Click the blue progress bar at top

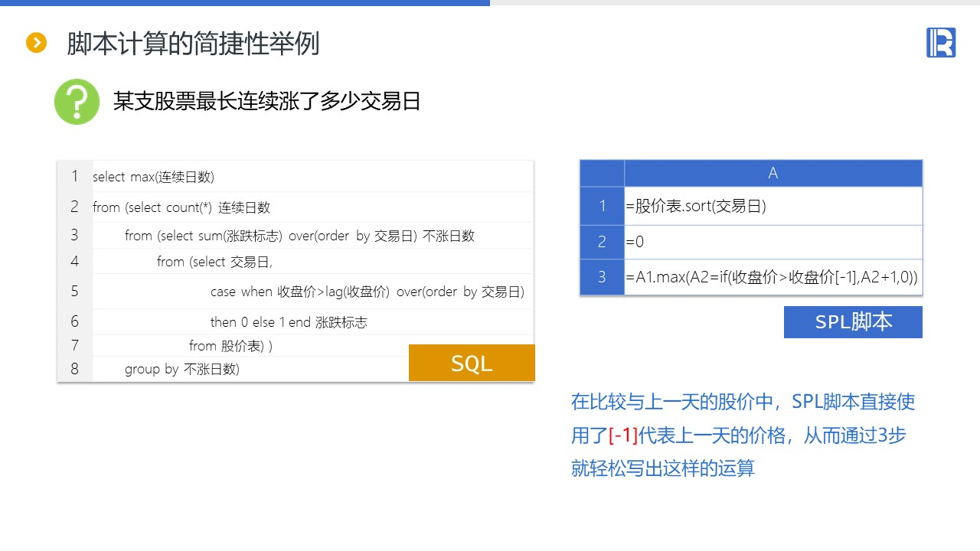(245, 3)
